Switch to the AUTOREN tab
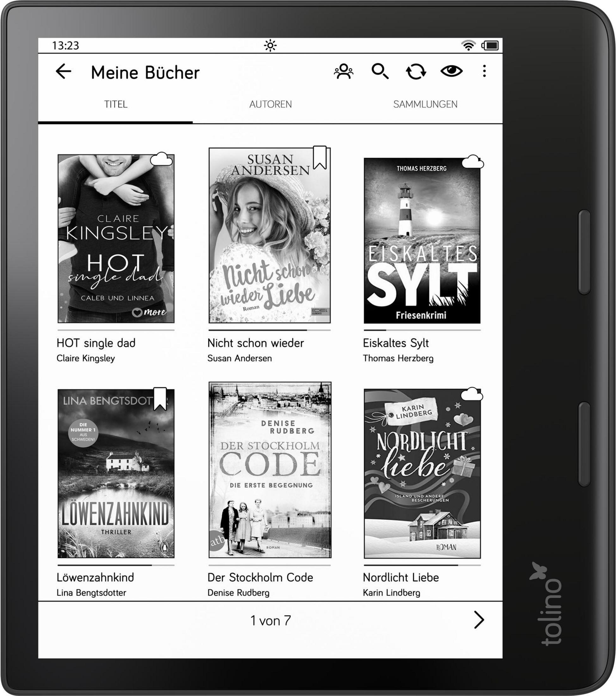Screen dimensions: 616x696 tap(271, 104)
